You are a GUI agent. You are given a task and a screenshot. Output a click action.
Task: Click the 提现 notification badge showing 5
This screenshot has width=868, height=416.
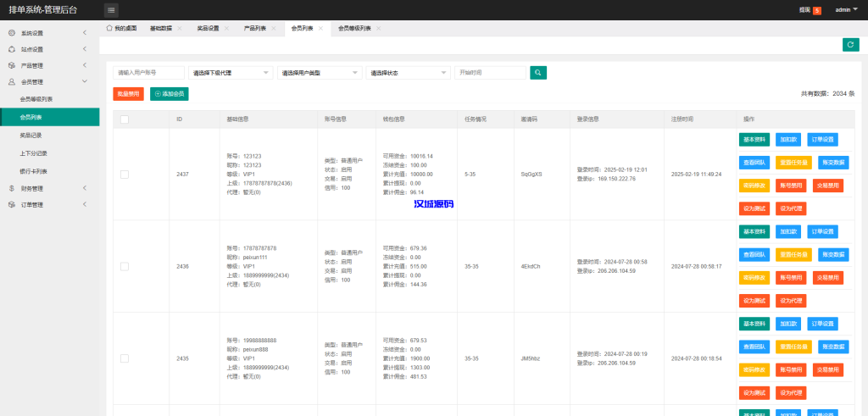click(817, 10)
